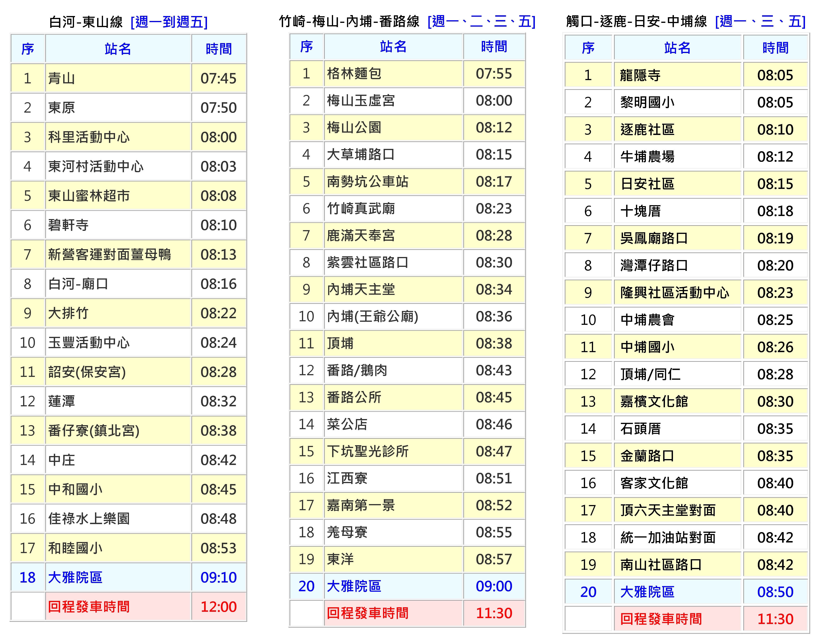Screen dimensions: 821x644
Task: Click the 東河村活動中心 stop
Action: [x=96, y=167]
